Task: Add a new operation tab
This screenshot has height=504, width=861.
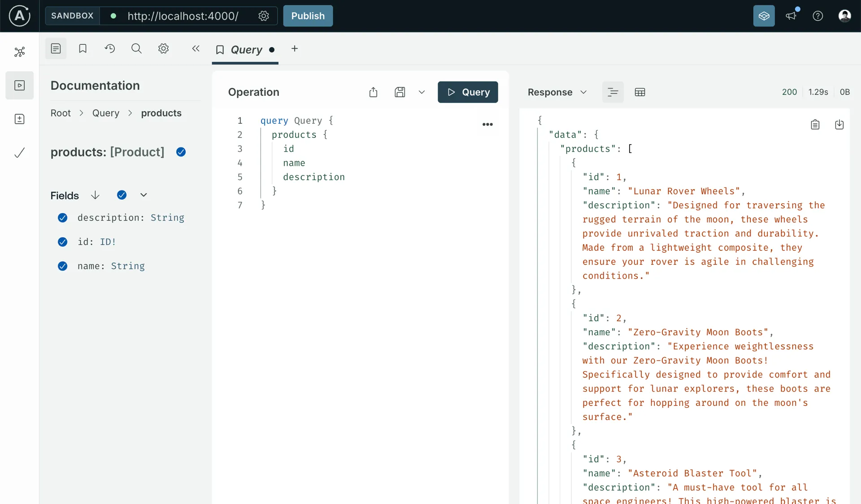Action: (x=295, y=48)
